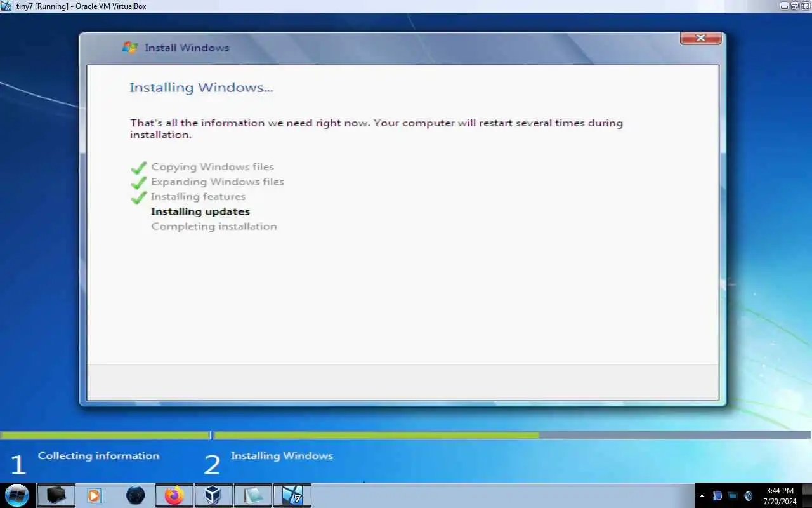Click the Windows flag icon in Install Windows title

130,48
